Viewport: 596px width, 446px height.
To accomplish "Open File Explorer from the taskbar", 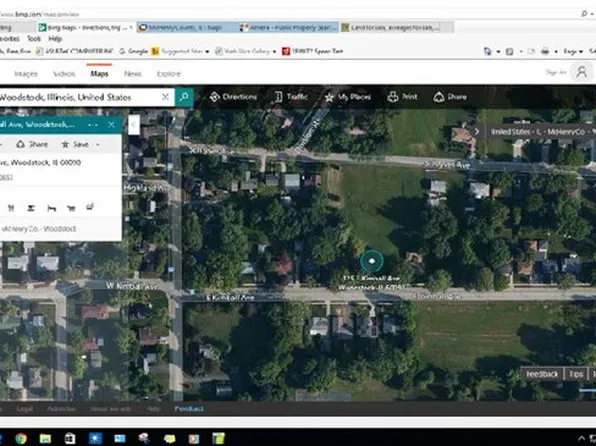I will (45, 438).
